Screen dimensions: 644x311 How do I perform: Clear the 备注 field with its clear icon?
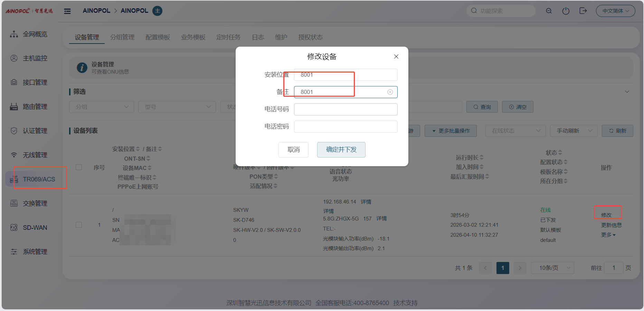[390, 92]
